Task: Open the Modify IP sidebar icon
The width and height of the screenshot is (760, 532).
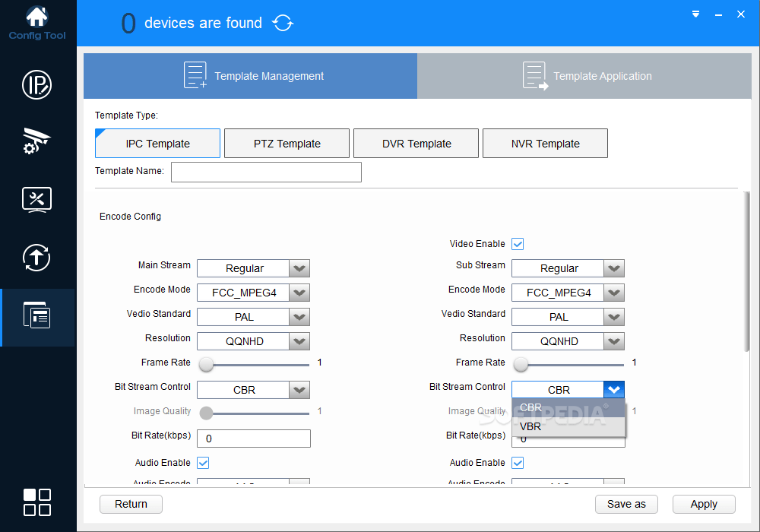Action: tap(36, 85)
